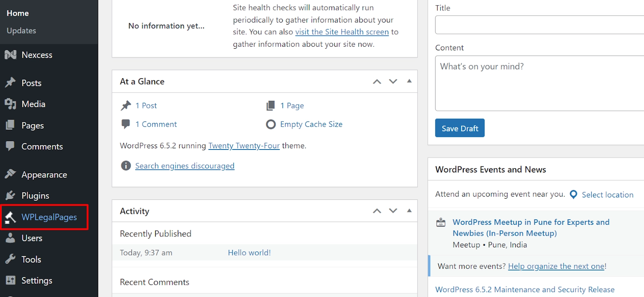644x297 pixels.
Task: Click into the Quick Draft Title field
Action: 539,25
